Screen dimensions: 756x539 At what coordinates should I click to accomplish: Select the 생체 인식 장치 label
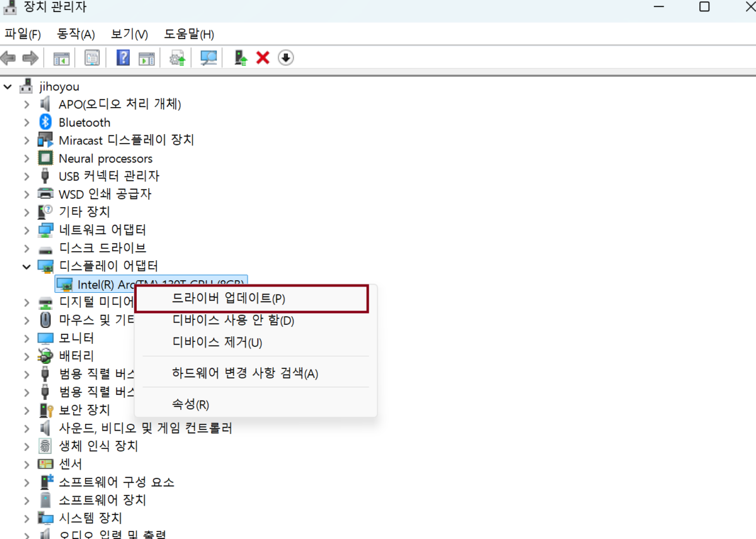[98, 446]
